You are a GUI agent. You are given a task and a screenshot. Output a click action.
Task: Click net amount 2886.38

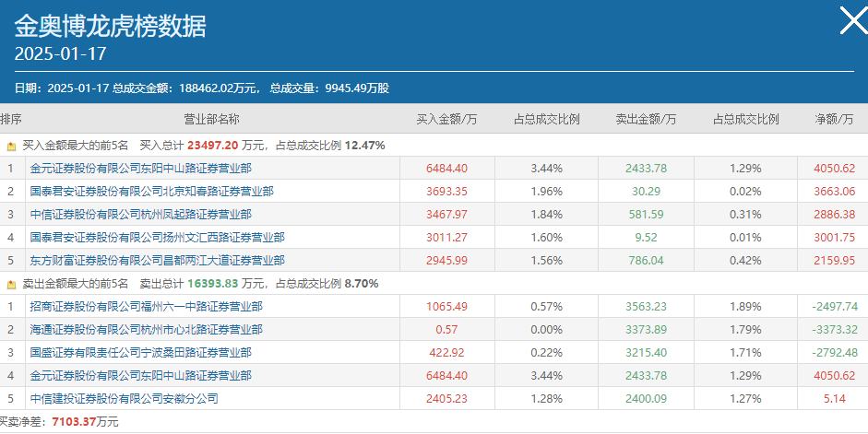[x=834, y=215]
